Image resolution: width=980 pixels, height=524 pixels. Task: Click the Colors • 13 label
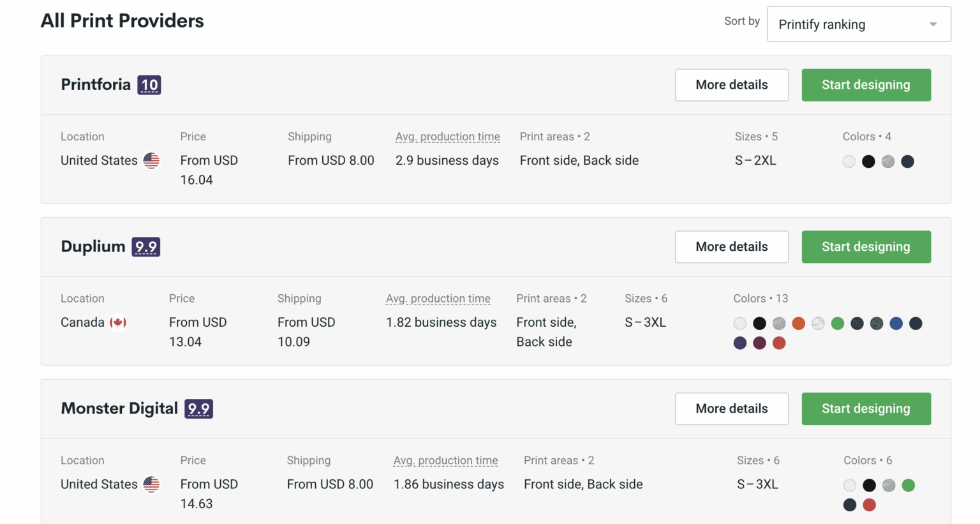click(761, 299)
